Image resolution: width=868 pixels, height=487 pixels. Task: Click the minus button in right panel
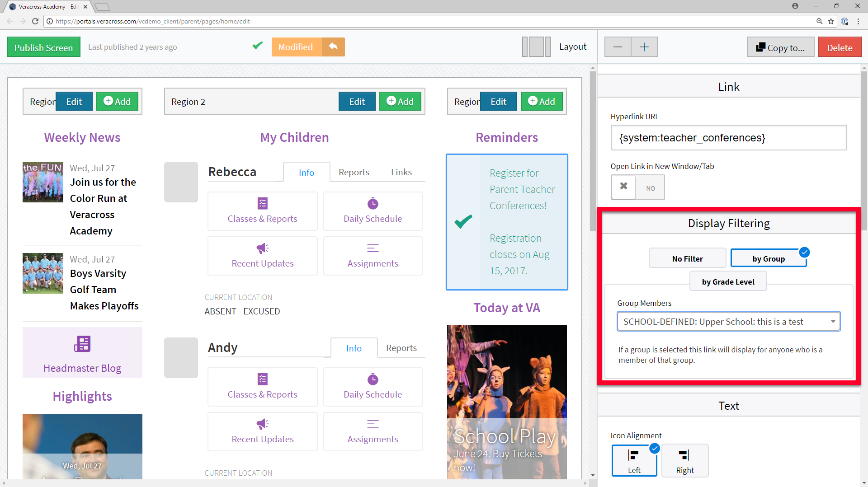point(618,47)
